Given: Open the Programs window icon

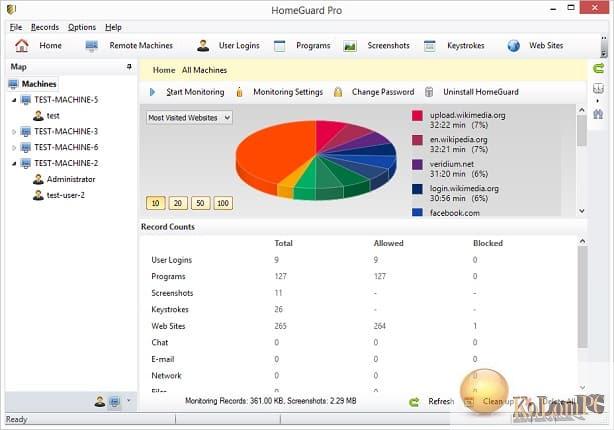Looking at the screenshot, I should [280, 46].
